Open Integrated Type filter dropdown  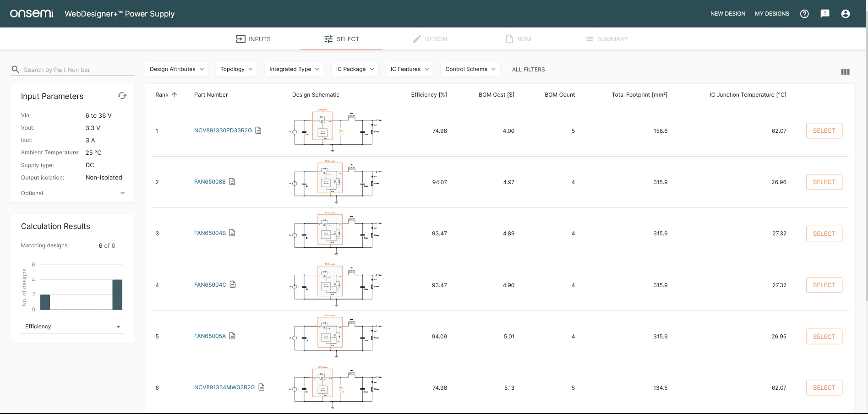click(295, 69)
